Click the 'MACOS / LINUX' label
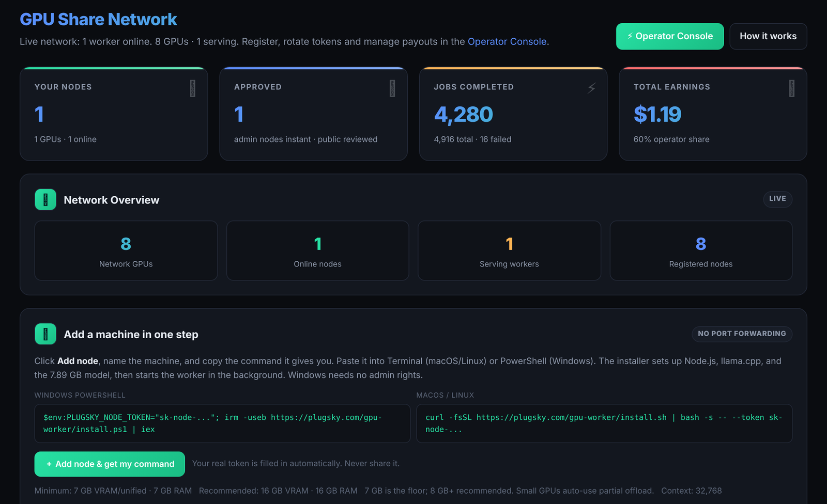 pos(445,395)
